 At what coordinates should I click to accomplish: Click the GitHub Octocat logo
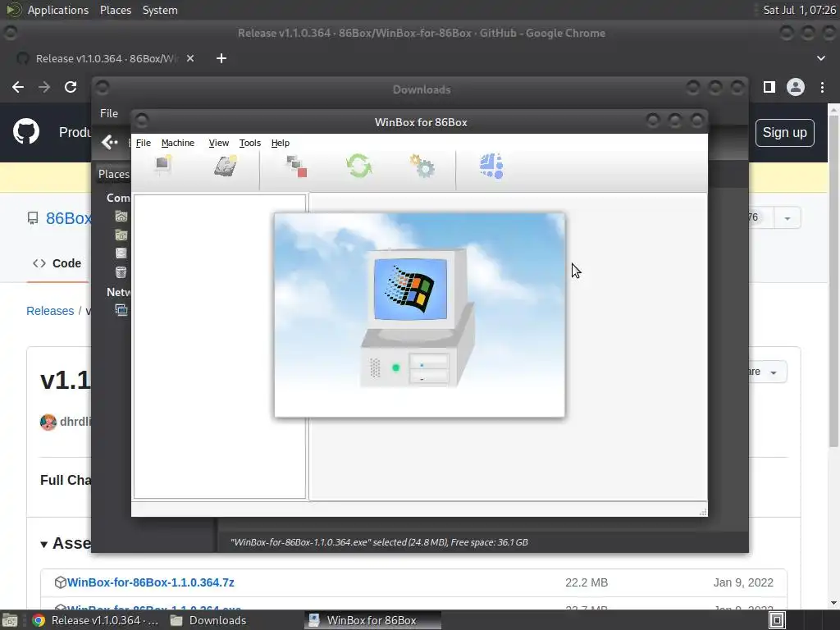(x=26, y=132)
